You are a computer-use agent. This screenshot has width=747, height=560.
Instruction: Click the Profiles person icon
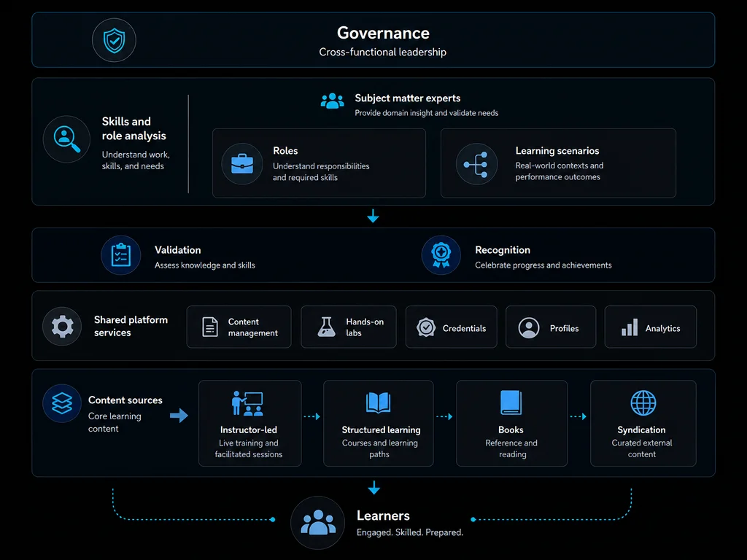tap(529, 327)
